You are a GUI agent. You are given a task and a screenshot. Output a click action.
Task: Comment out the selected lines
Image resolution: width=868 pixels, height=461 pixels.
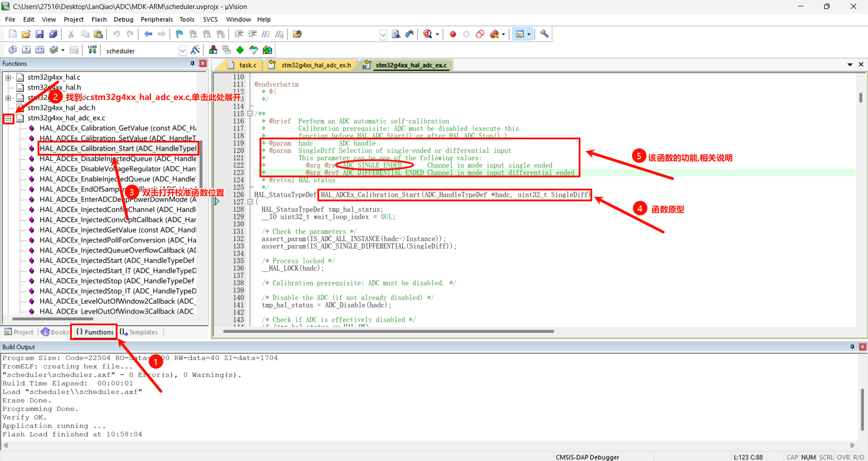tap(266, 34)
